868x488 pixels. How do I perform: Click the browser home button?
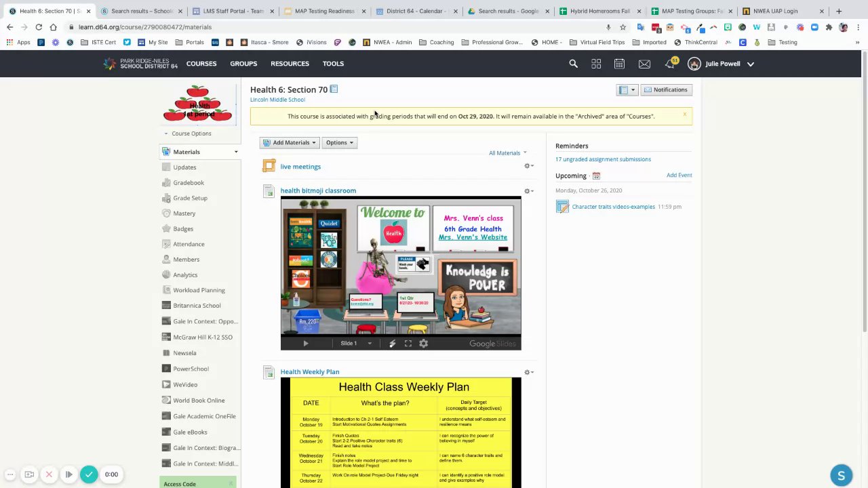[x=54, y=27]
